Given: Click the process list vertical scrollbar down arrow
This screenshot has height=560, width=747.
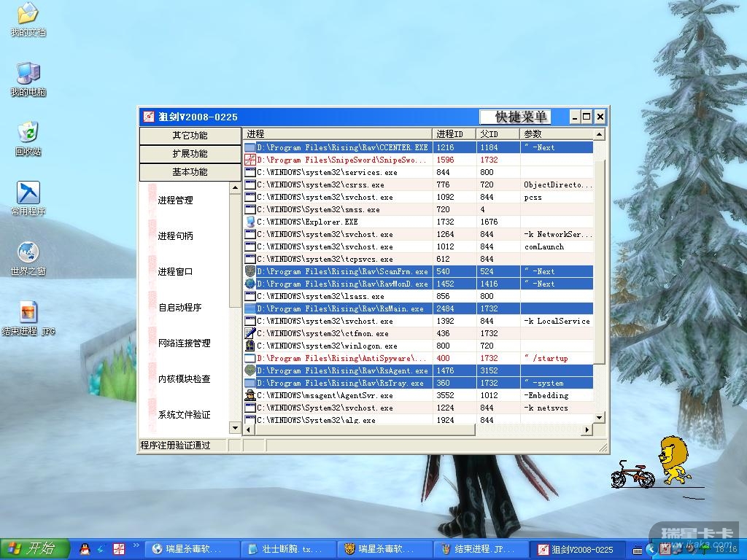Looking at the screenshot, I should pos(599,418).
